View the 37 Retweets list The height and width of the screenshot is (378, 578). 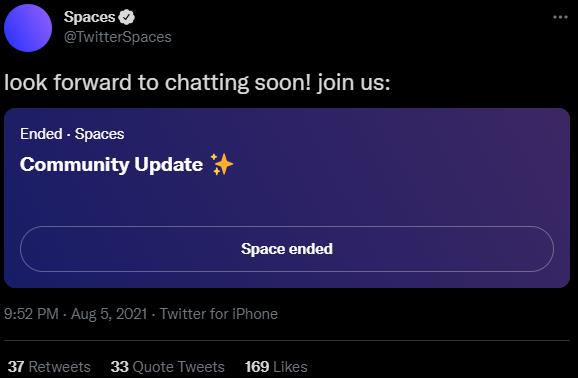pyautogui.click(x=49, y=367)
